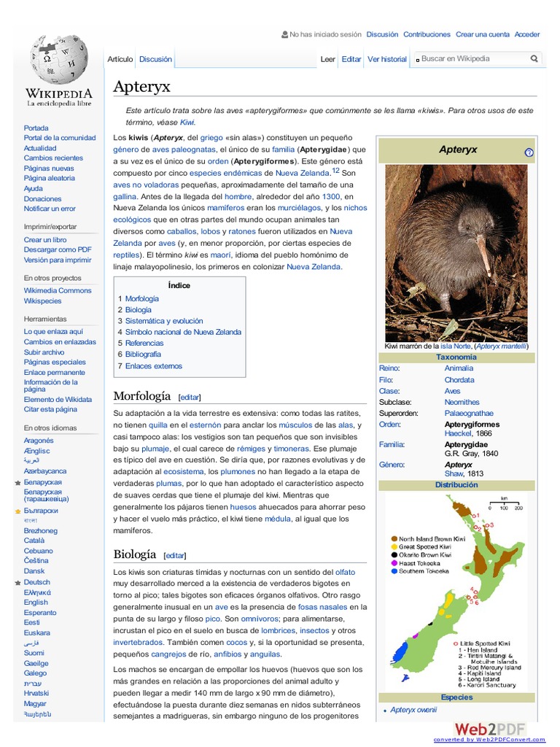Viewport: 560px width, 747px height.
Task: Open the New Zealand distribution map
Action: coord(456,591)
